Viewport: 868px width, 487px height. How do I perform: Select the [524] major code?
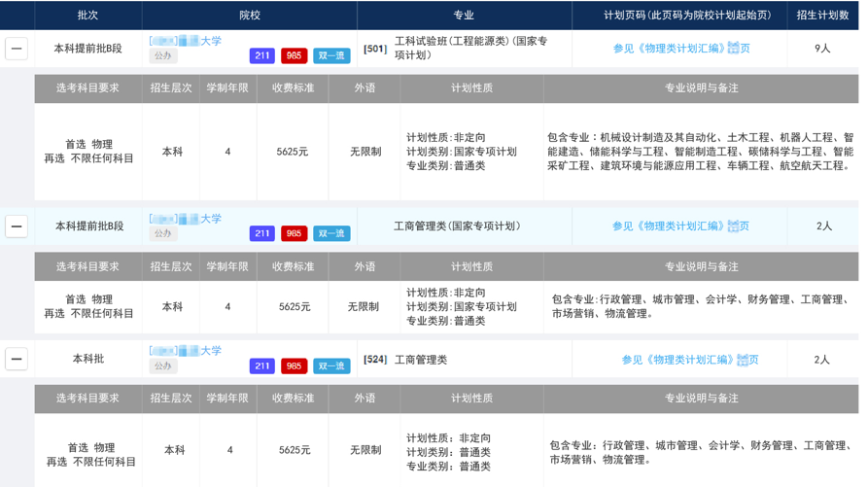click(x=375, y=360)
